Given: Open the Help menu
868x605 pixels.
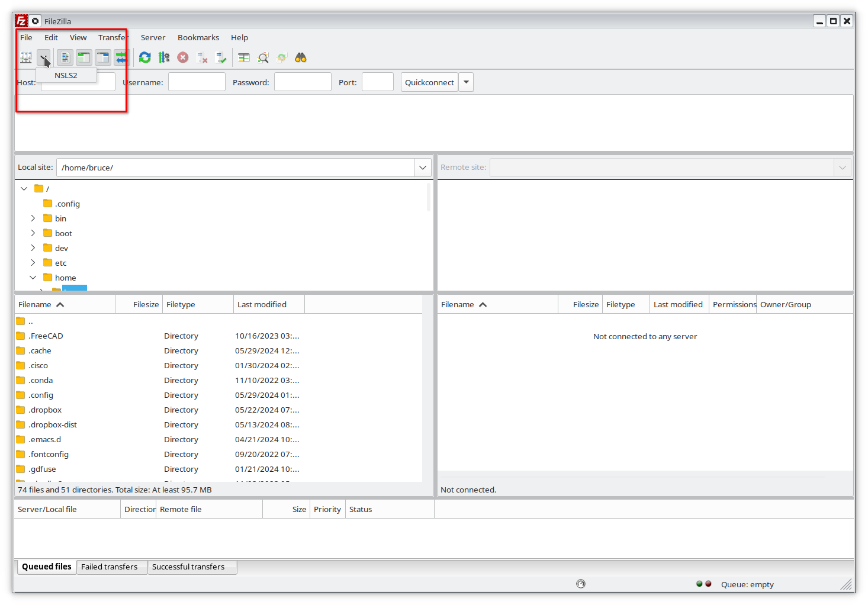Looking at the screenshot, I should (239, 37).
